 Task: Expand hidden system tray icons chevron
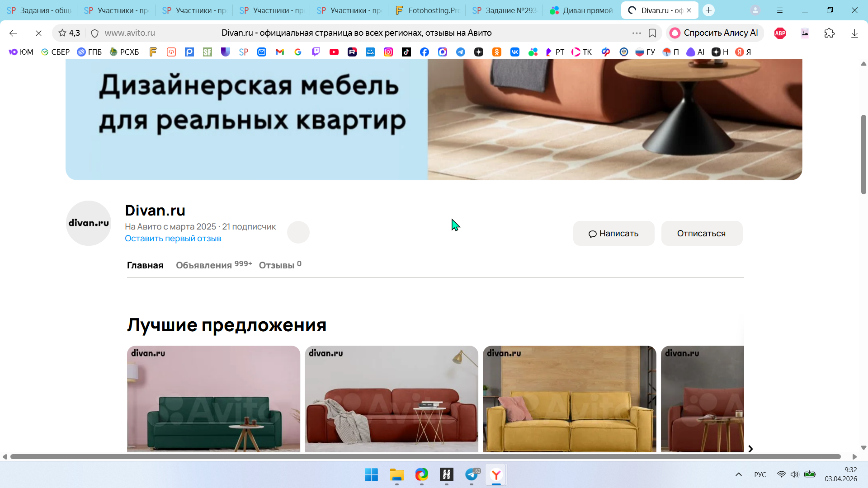point(739,474)
